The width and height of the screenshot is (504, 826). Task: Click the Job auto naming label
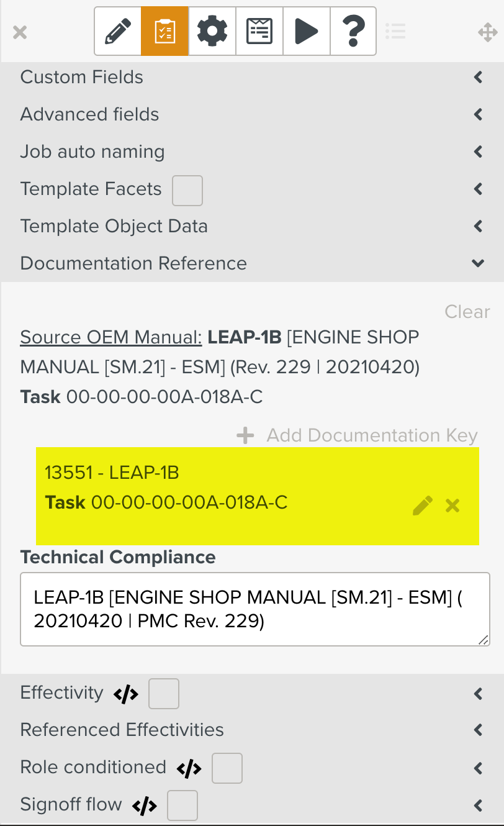point(92,152)
